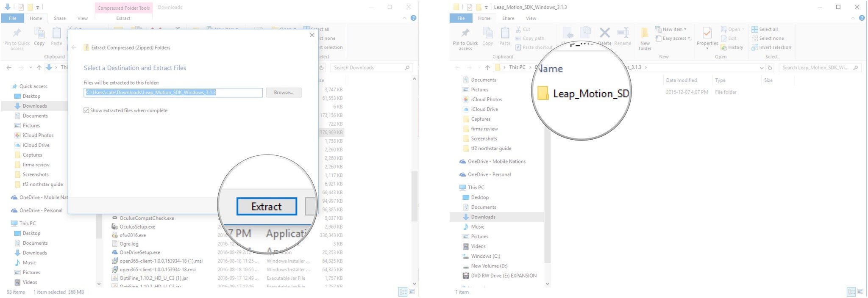Collapse the ribbon in the Downloads window

(404, 18)
